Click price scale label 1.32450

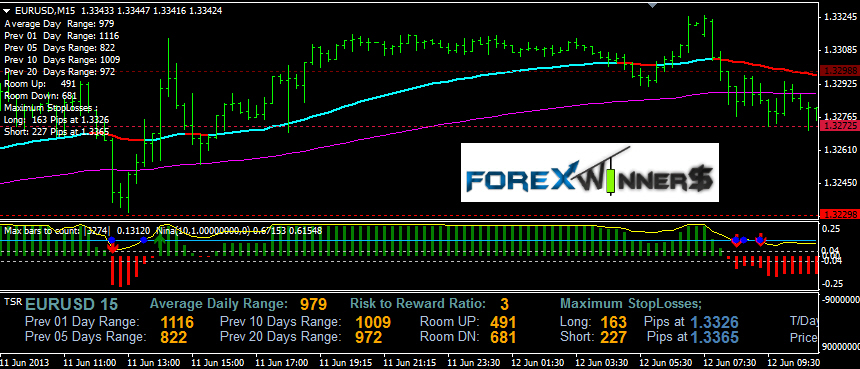[840, 183]
